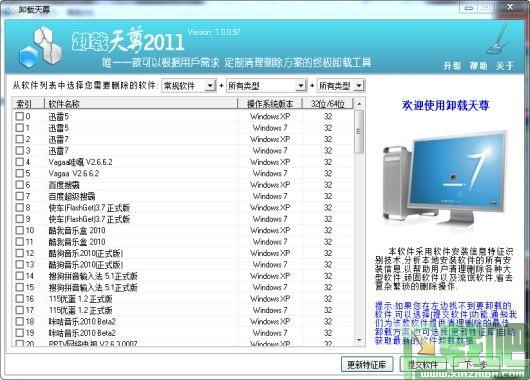Viewport: 530px width, 380px height.
Task: Click the 卸载天尊 hexagon logo icon
Action: pyautogui.click(x=41, y=47)
